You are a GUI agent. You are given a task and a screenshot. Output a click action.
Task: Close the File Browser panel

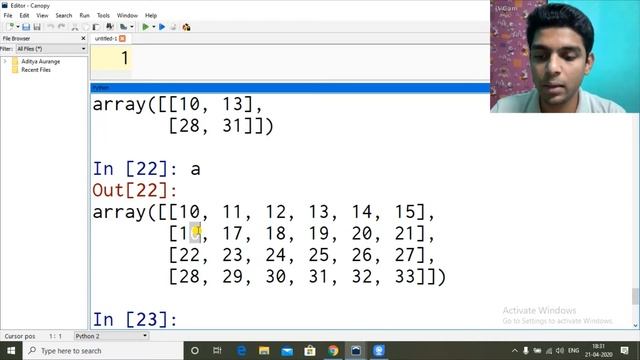83,38
